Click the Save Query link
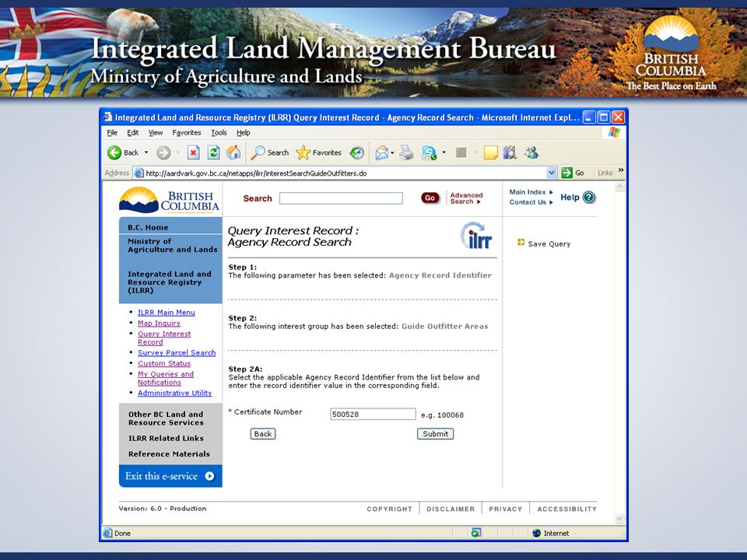 point(549,243)
